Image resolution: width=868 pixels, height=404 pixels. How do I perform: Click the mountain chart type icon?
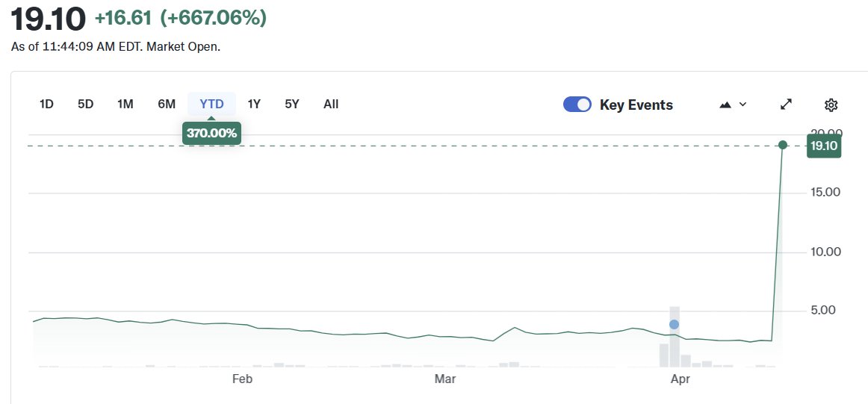[725, 105]
